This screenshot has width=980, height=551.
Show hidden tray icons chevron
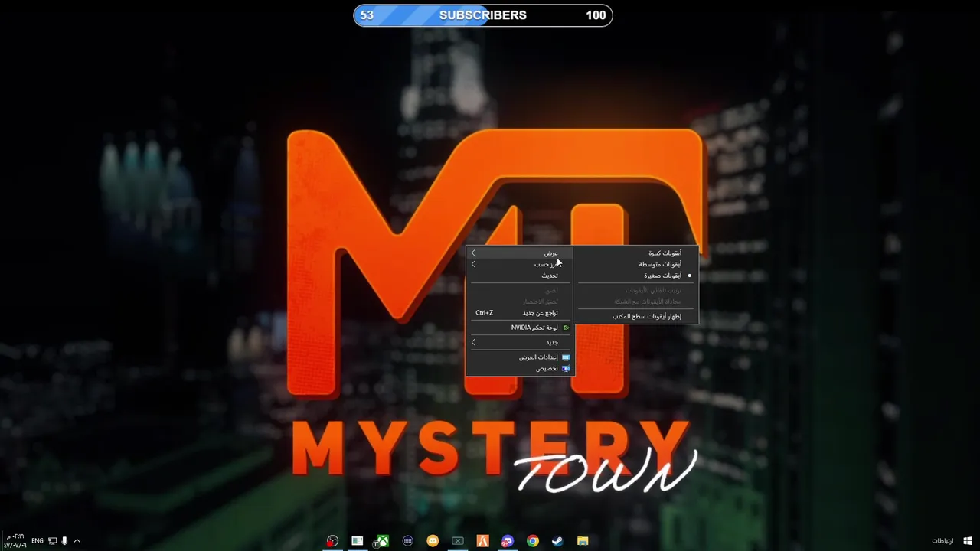pos(77,541)
